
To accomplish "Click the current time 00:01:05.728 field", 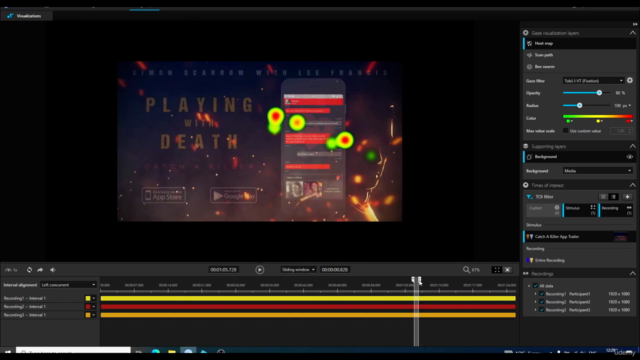I will tap(223, 269).
